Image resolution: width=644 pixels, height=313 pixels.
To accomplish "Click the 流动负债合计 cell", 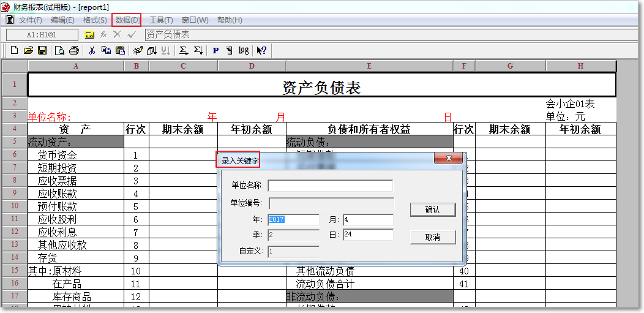I will (370, 284).
